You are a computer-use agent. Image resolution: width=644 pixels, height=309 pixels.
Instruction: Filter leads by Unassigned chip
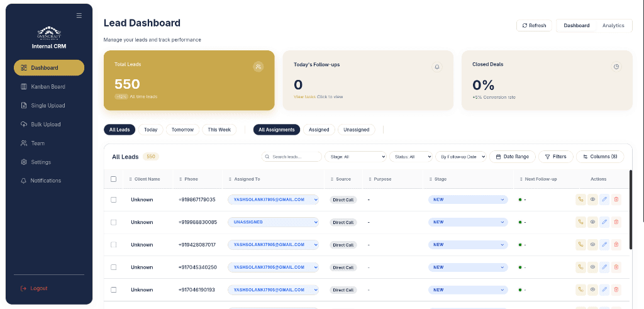(357, 130)
